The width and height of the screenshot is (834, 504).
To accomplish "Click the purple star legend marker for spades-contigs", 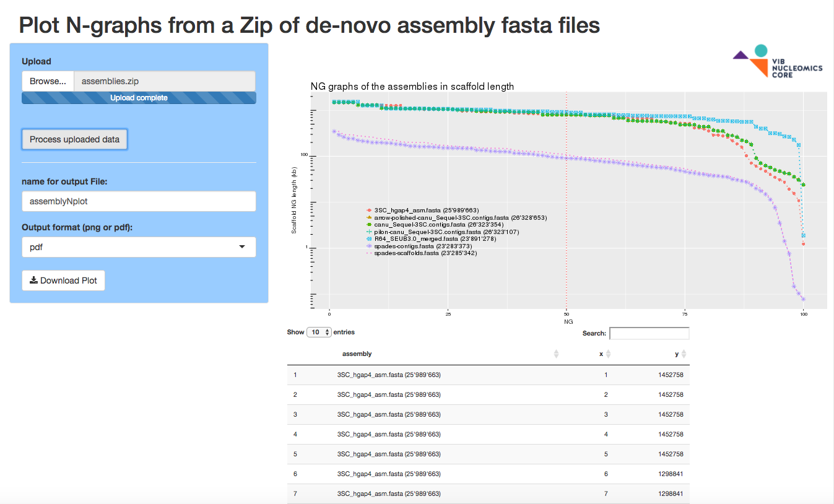I will point(369,246).
